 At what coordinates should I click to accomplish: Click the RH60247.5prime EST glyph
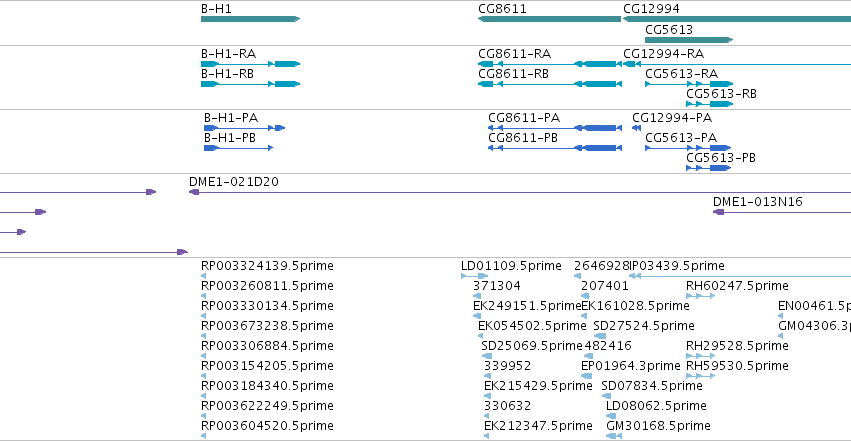(700, 296)
